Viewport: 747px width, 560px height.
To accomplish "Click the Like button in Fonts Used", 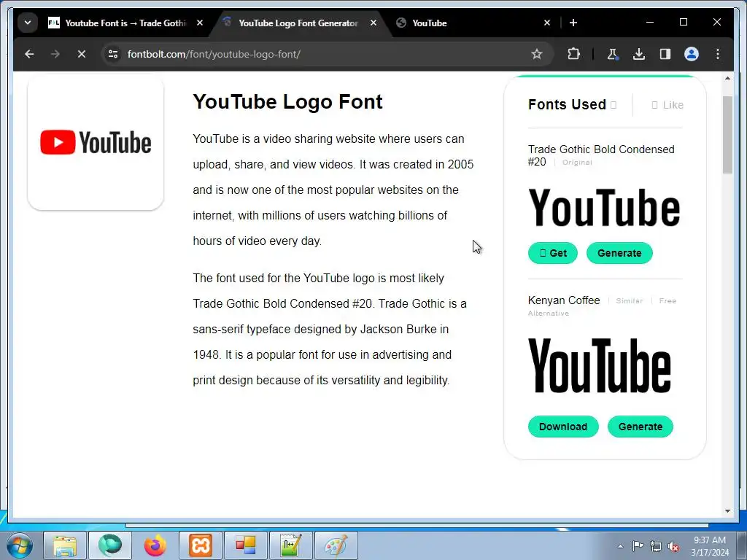I will [667, 105].
